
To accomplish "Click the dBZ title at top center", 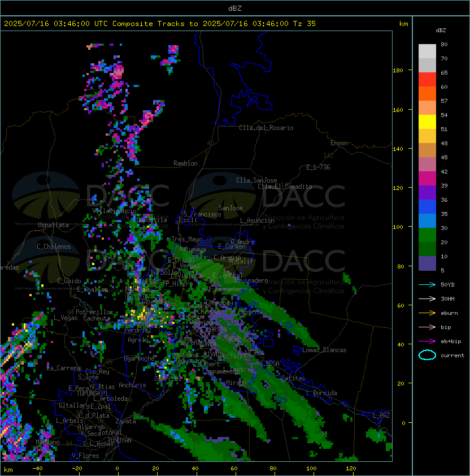I will point(235,8).
